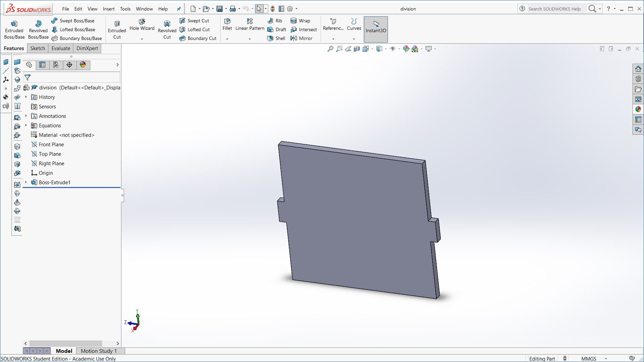Open the Hole Wizard tool
The width and height of the screenshot is (644, 362).
142,25
